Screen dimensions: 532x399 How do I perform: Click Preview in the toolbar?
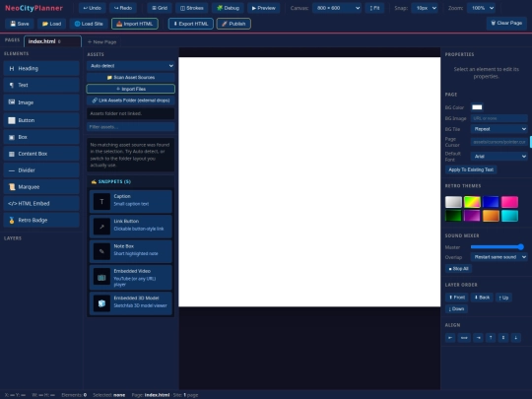click(x=264, y=8)
